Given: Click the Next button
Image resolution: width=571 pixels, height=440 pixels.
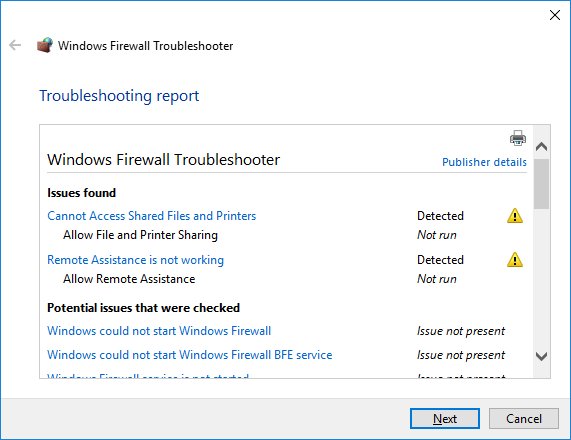Looking at the screenshot, I should (x=445, y=419).
